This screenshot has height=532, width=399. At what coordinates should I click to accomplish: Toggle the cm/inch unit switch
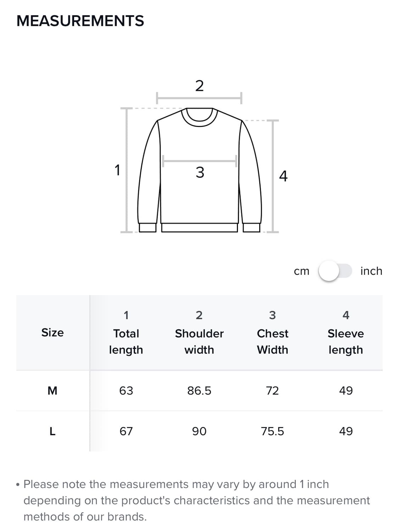click(335, 271)
